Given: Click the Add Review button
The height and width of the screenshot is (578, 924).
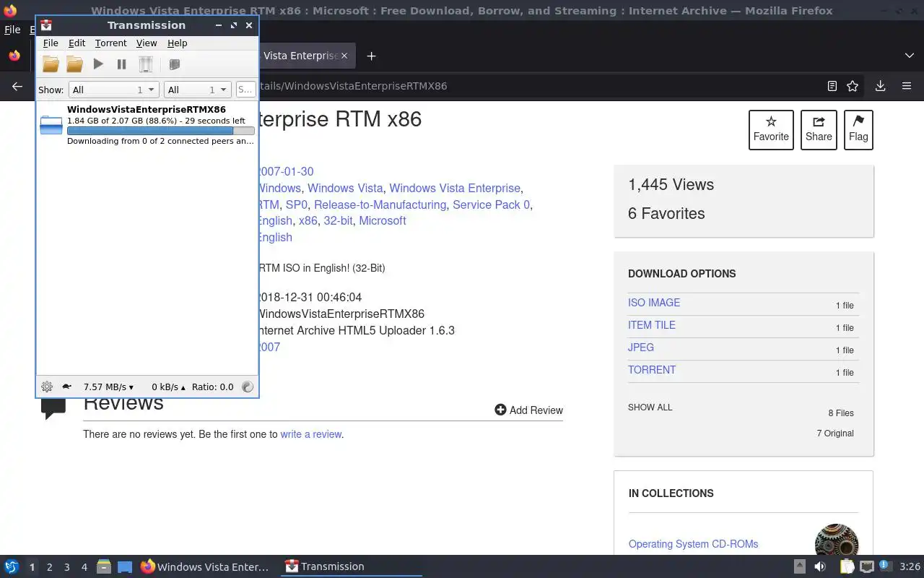Looking at the screenshot, I should click(529, 410).
